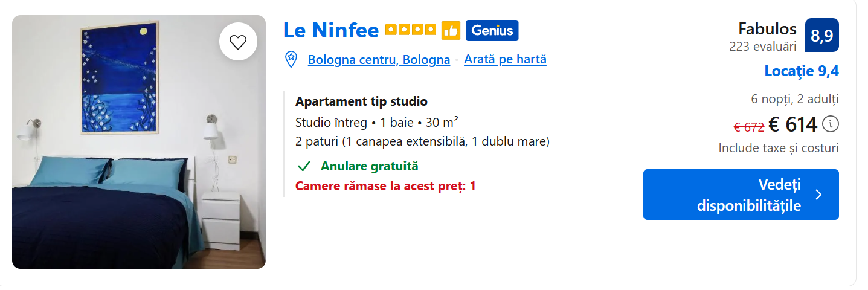Screen dimensions: 868x290
Task: Open the Le Ninfee property title link
Action: tap(331, 30)
